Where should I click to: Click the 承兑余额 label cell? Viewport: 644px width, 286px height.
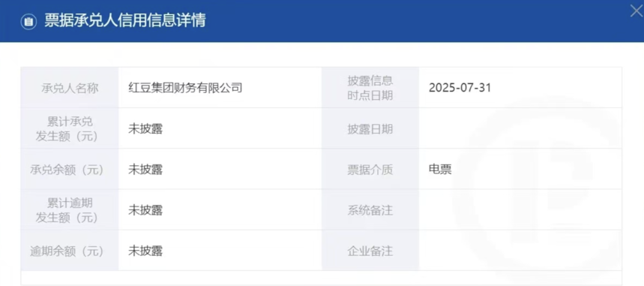[70, 169]
